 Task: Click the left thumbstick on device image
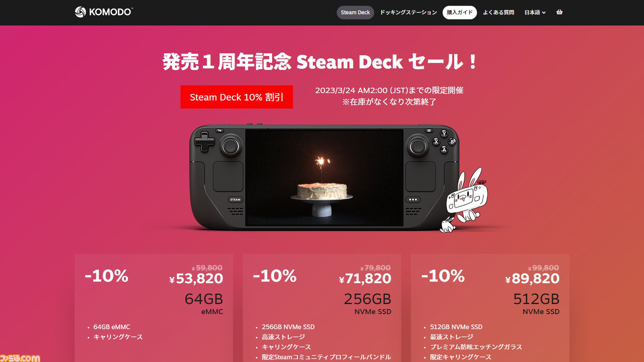pos(230,146)
